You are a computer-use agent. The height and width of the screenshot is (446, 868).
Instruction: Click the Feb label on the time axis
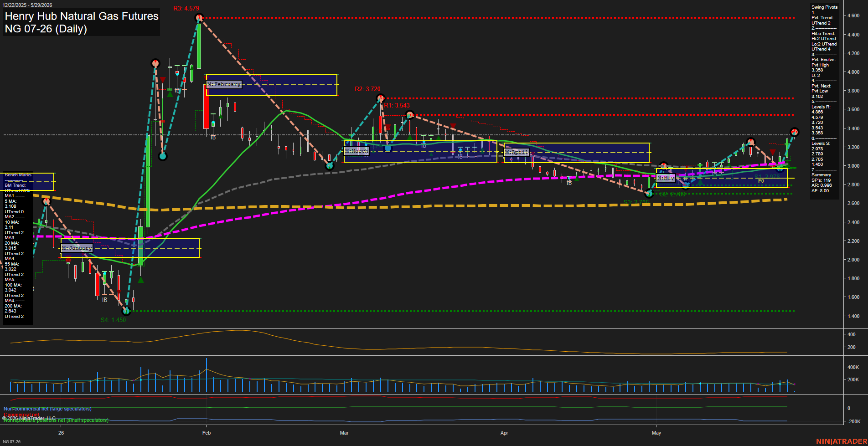(x=207, y=433)
